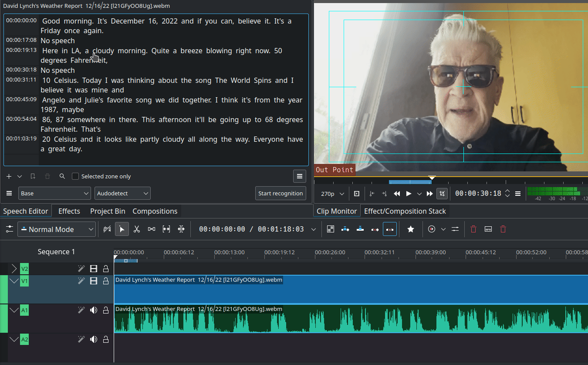Open the subtitle tool icon in toolbar
Image resolution: width=588 pixels, height=365 pixels.
(x=488, y=229)
